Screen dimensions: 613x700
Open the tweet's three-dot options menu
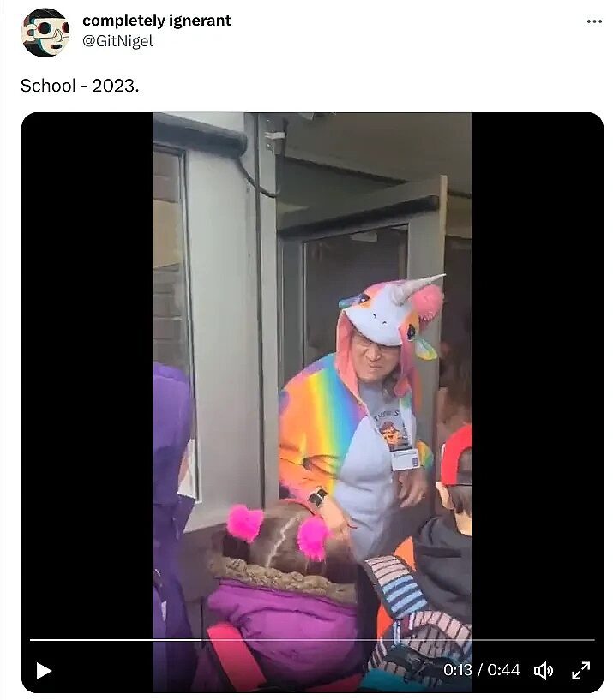(594, 21)
